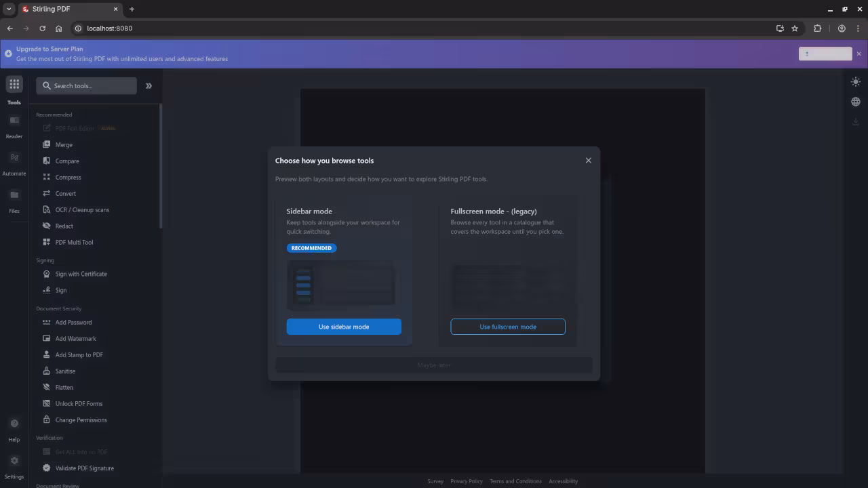Image resolution: width=868 pixels, height=488 pixels.
Task: Open the Redact tool
Action: (x=64, y=226)
